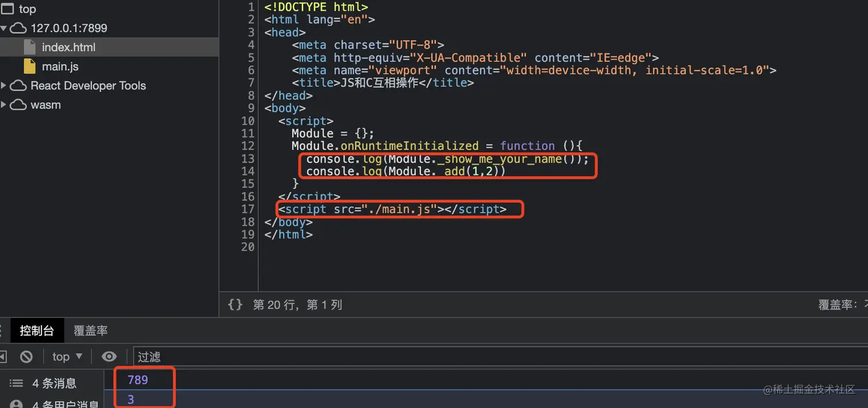Click the status text 第 20 行，第 1 列

tap(297, 305)
